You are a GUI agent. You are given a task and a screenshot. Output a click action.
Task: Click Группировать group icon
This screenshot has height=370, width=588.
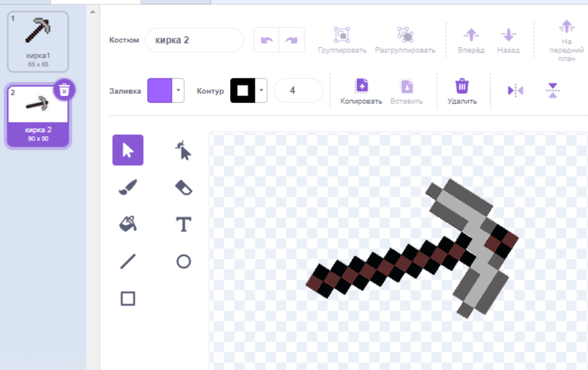coord(342,40)
